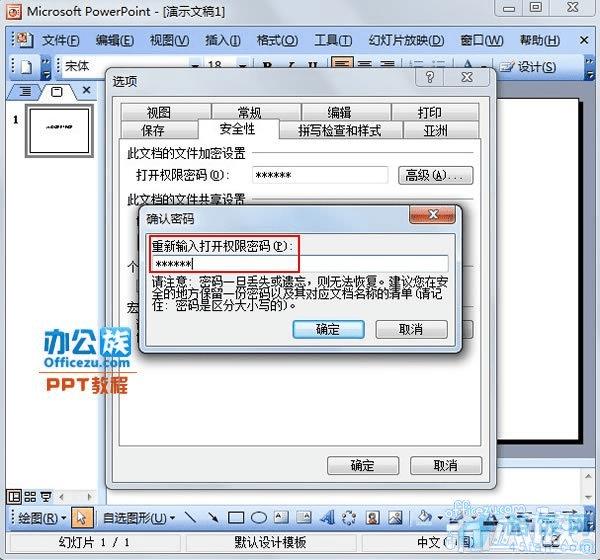Select the Oval drawing tool
600x560 pixels.
[259, 518]
